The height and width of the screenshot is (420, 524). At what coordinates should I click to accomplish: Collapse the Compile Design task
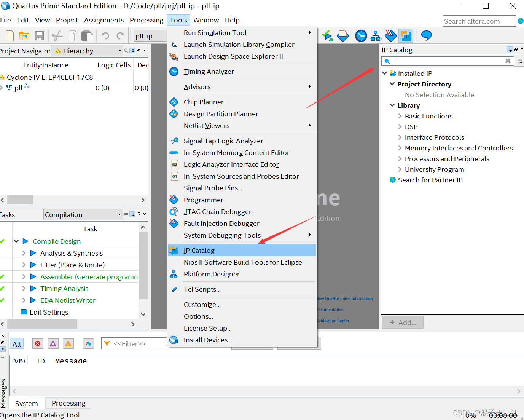16,241
